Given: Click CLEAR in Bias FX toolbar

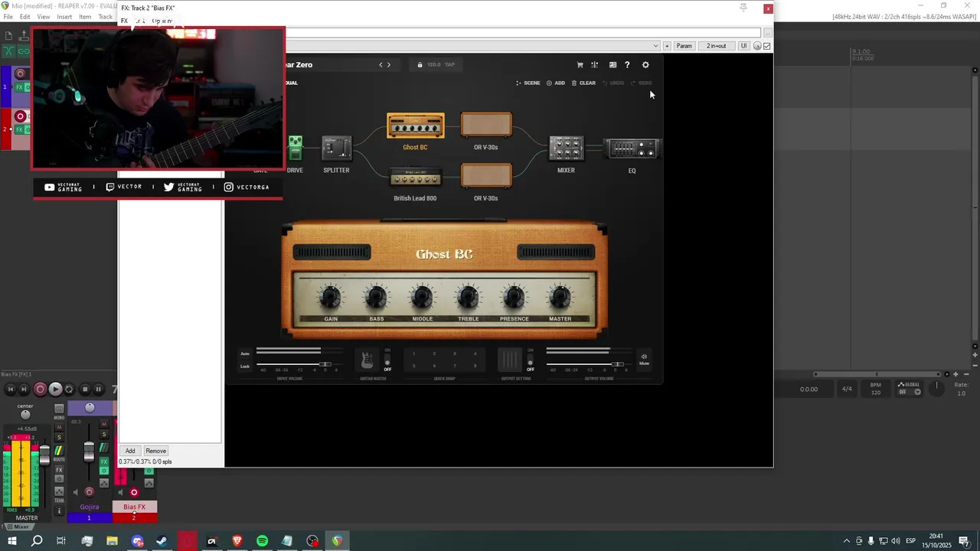Looking at the screenshot, I should click(584, 83).
